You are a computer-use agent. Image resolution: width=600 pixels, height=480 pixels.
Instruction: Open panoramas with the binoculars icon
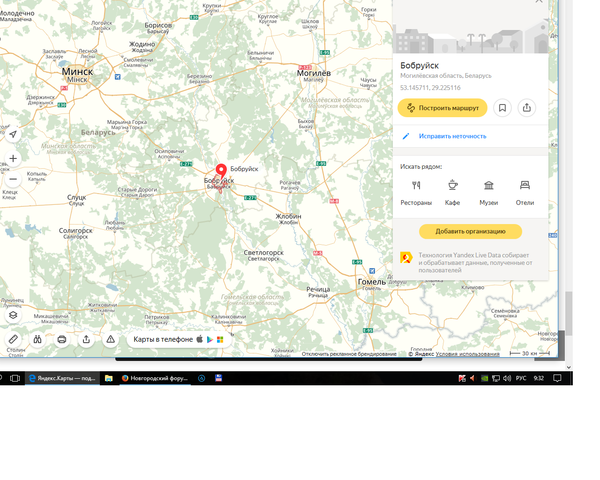click(x=38, y=339)
